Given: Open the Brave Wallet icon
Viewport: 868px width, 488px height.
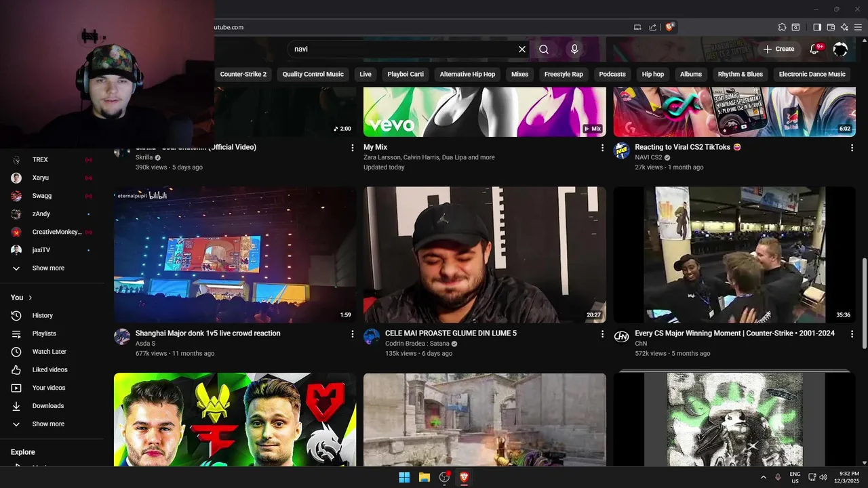Looking at the screenshot, I should pos(831,27).
